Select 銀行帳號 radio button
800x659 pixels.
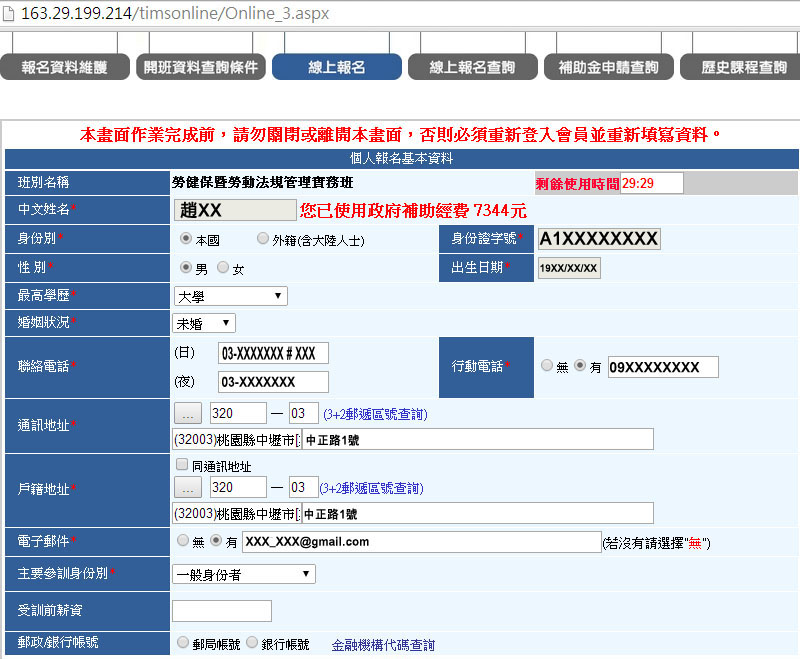252,643
